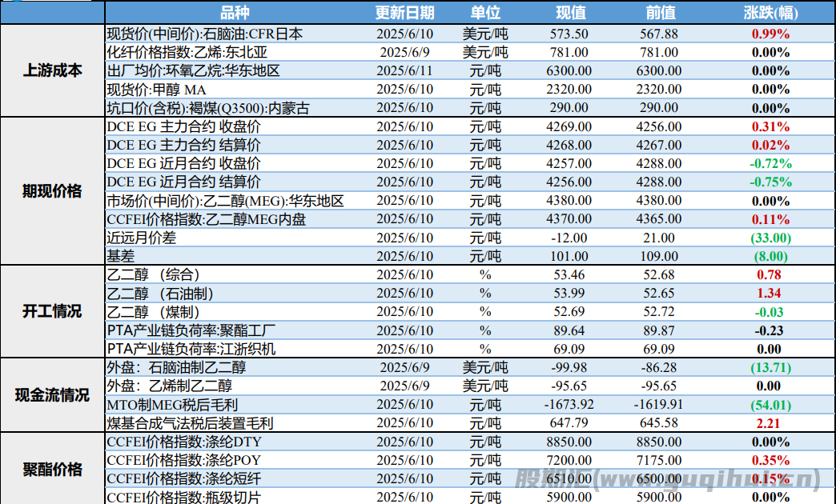Image resolution: width=836 pixels, height=504 pixels.
Task: Select the 更新日期 column header
Action: 404,13
